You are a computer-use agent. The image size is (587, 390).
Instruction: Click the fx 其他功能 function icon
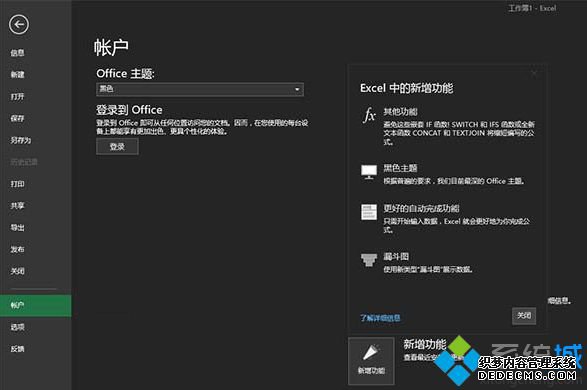[369, 115]
